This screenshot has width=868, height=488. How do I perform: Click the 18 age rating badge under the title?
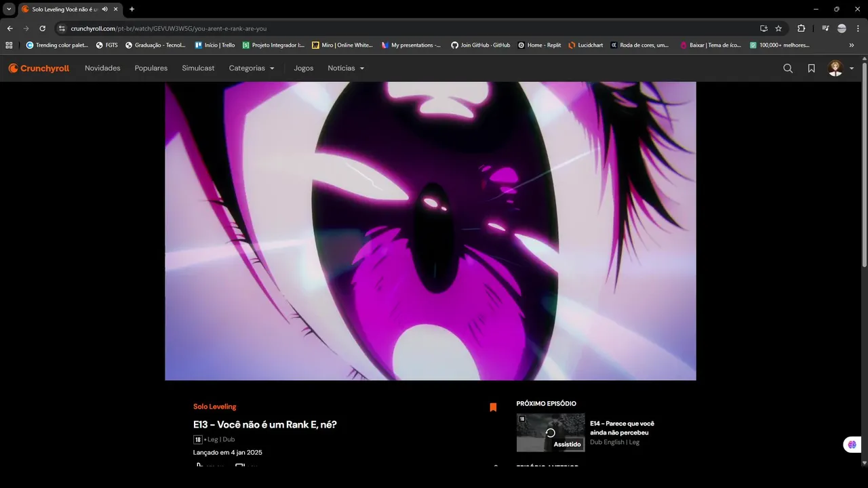point(197,439)
